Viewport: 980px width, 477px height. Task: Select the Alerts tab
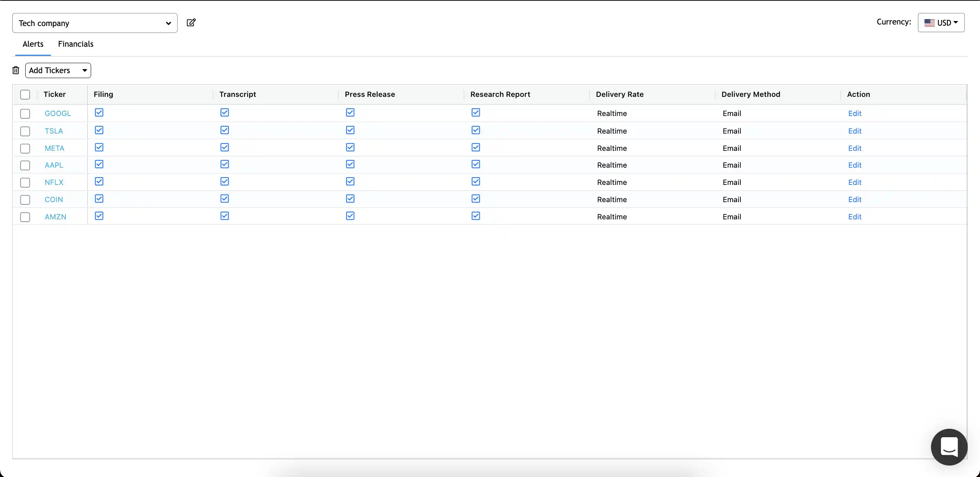33,44
